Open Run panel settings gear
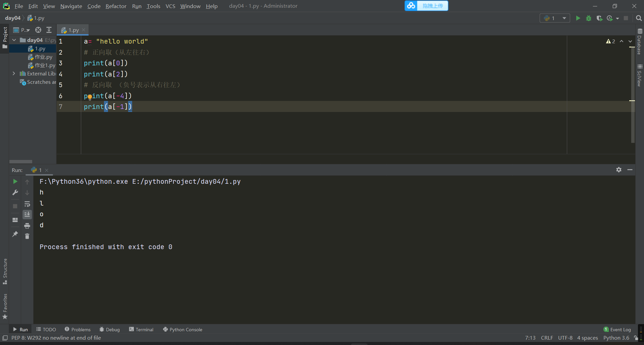The height and width of the screenshot is (345, 644). [x=619, y=170]
